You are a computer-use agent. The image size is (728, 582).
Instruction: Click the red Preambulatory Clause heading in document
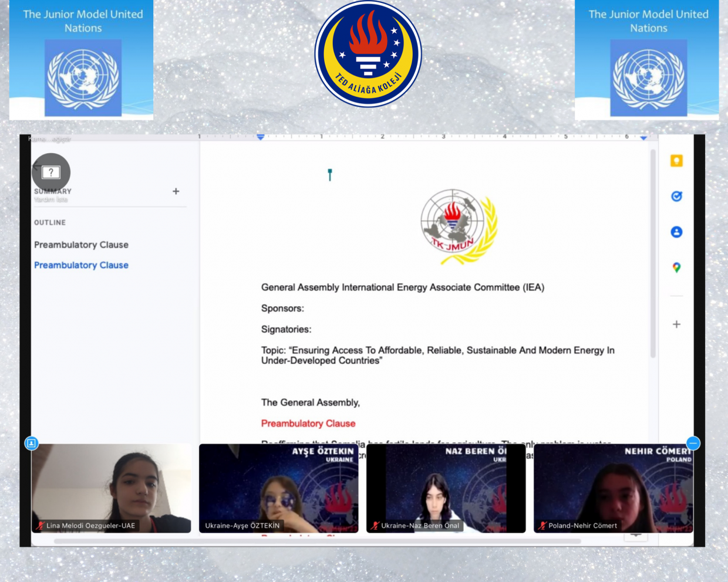[308, 424]
